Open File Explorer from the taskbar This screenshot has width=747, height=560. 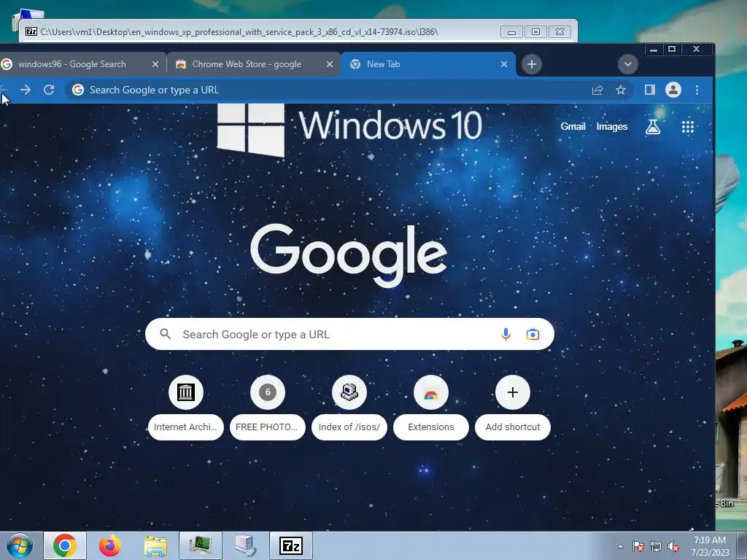(x=155, y=545)
